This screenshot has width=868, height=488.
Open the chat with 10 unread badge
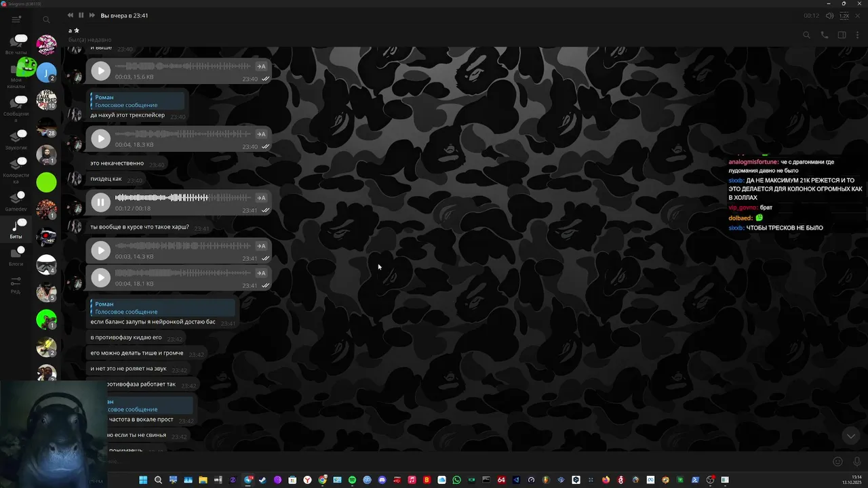[x=46, y=100]
